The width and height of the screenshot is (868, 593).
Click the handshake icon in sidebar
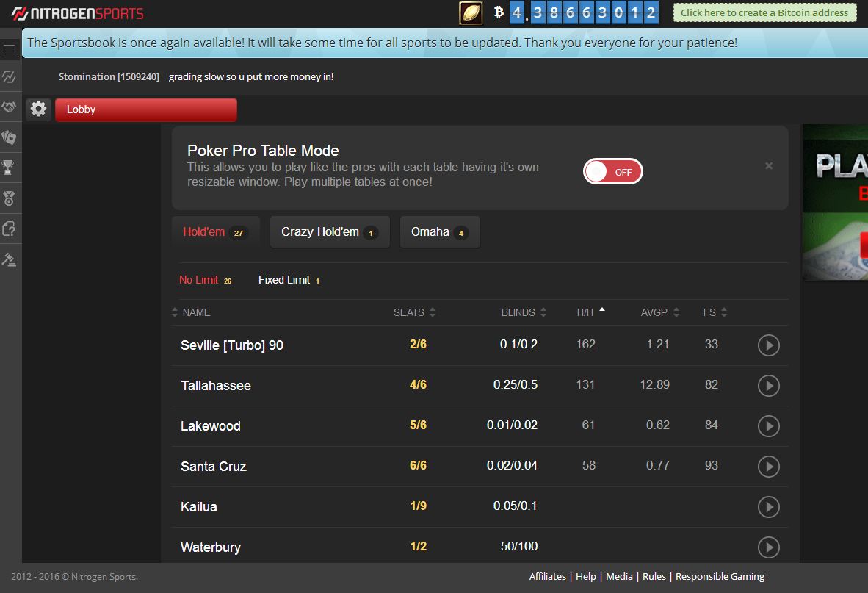click(10, 107)
